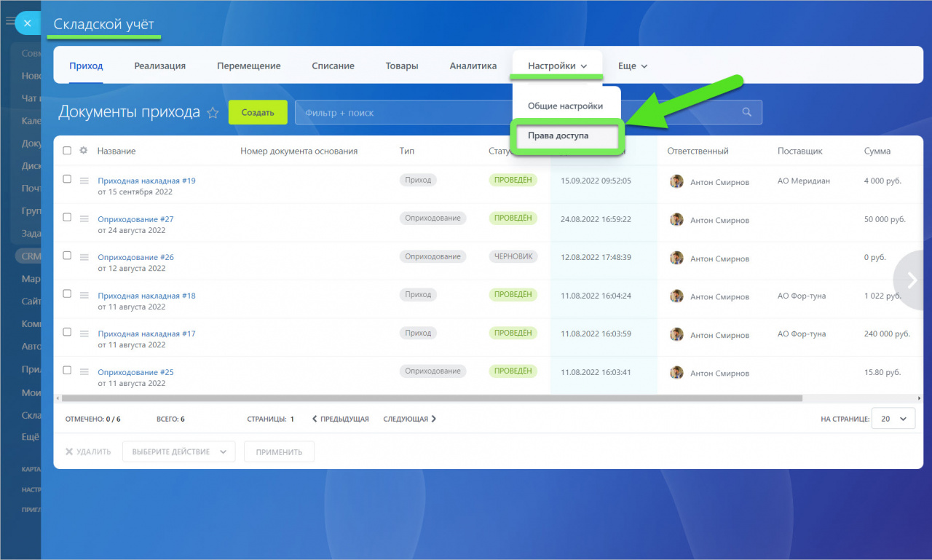932x560 pixels.
Task: Open row menu for Оприходование #25
Action: coord(84,371)
